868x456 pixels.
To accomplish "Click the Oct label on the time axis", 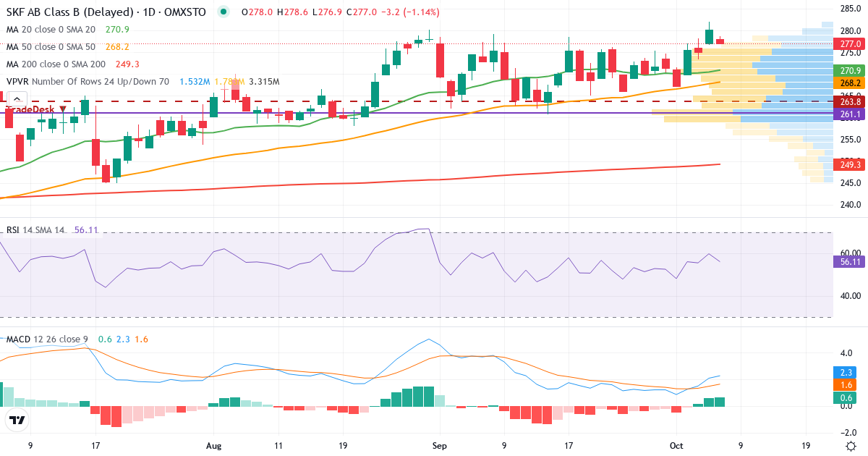I will [676, 444].
